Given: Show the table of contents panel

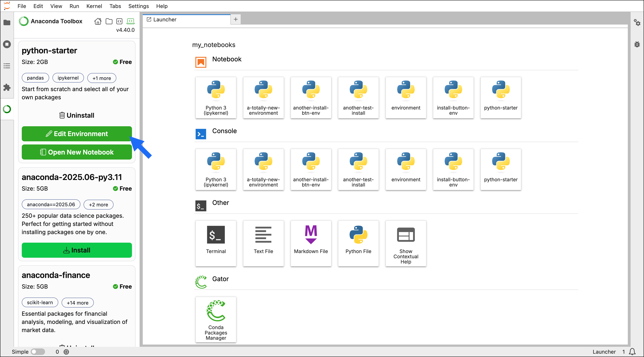Looking at the screenshot, I should point(7,66).
